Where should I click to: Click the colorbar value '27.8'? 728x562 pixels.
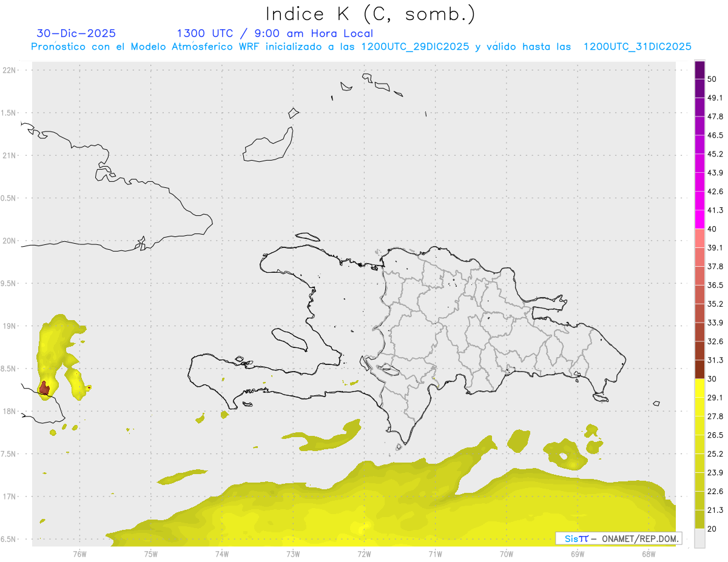click(x=715, y=416)
